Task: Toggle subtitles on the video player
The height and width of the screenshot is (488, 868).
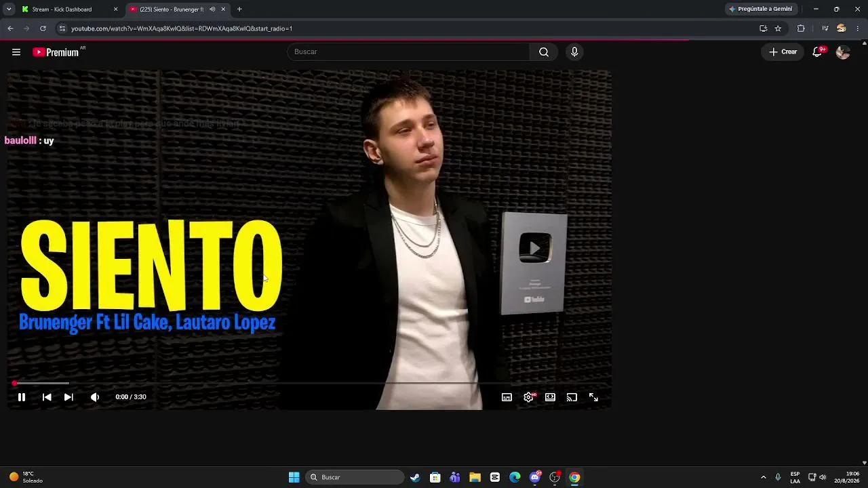Action: pos(507,397)
